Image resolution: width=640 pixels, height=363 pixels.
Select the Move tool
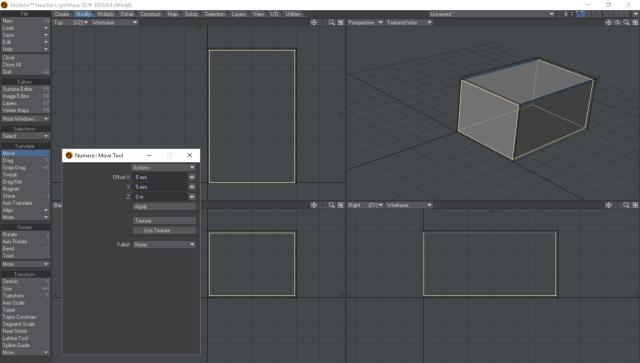click(x=25, y=153)
